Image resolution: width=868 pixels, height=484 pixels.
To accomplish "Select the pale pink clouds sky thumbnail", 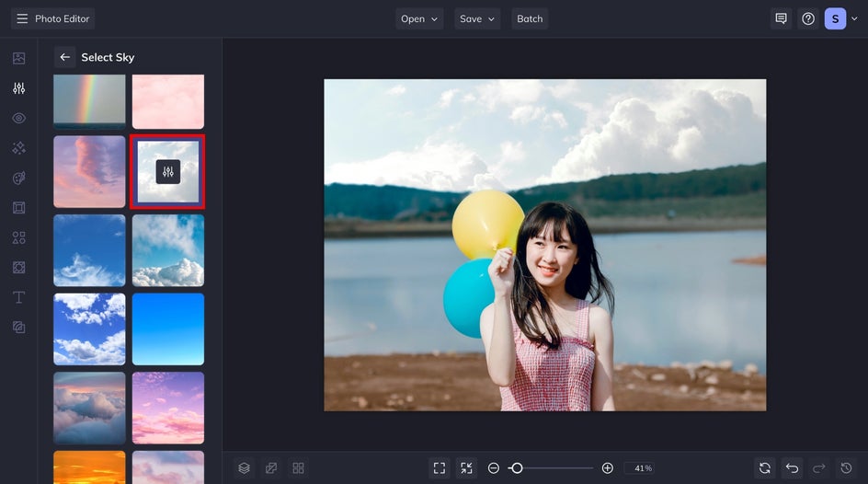I will (x=167, y=101).
